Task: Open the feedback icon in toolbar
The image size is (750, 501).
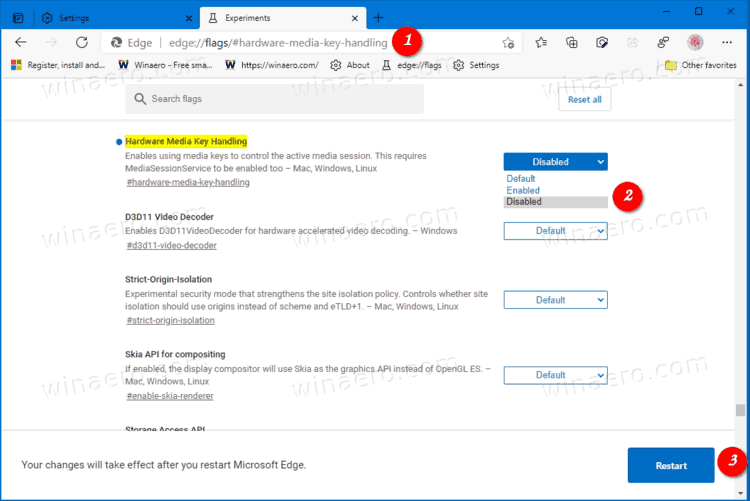Action: [x=663, y=43]
